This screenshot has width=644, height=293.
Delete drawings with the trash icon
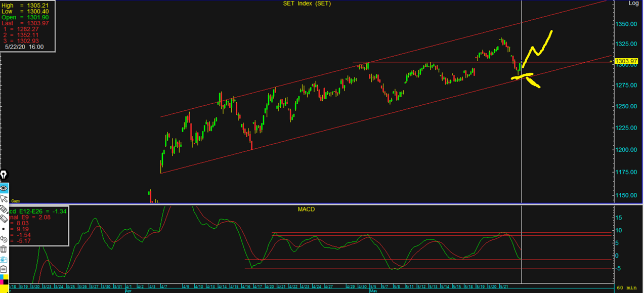(x=4, y=249)
